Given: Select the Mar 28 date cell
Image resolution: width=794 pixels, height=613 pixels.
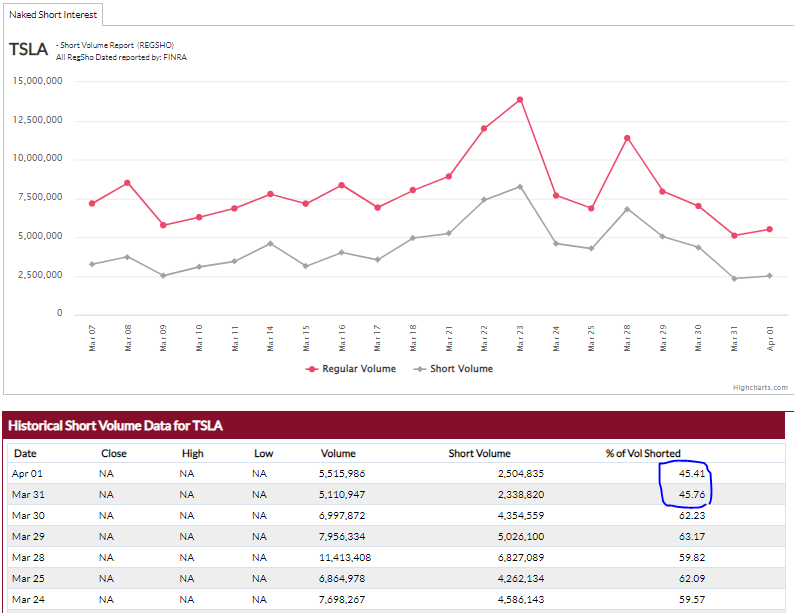Looking at the screenshot, I should tap(28, 558).
